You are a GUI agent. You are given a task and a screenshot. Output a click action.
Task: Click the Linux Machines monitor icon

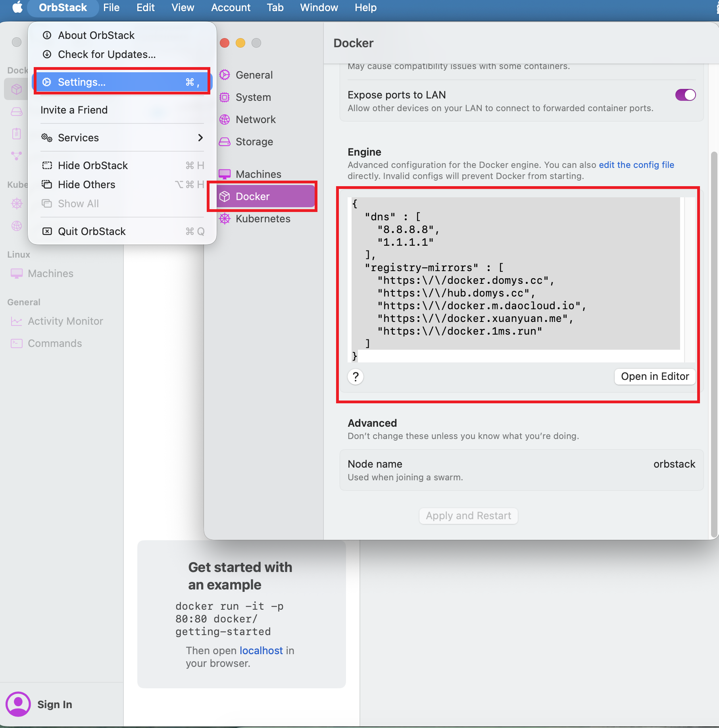click(x=17, y=273)
